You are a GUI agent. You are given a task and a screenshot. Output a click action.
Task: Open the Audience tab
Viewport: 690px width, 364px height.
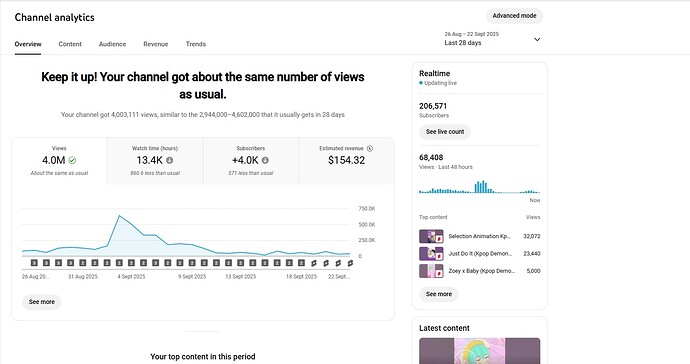(x=112, y=44)
